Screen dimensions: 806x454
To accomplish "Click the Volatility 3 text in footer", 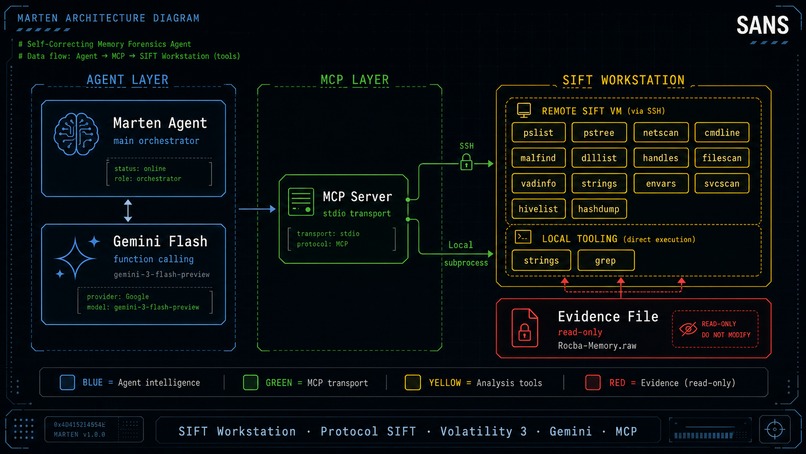I will pyautogui.click(x=483, y=431).
